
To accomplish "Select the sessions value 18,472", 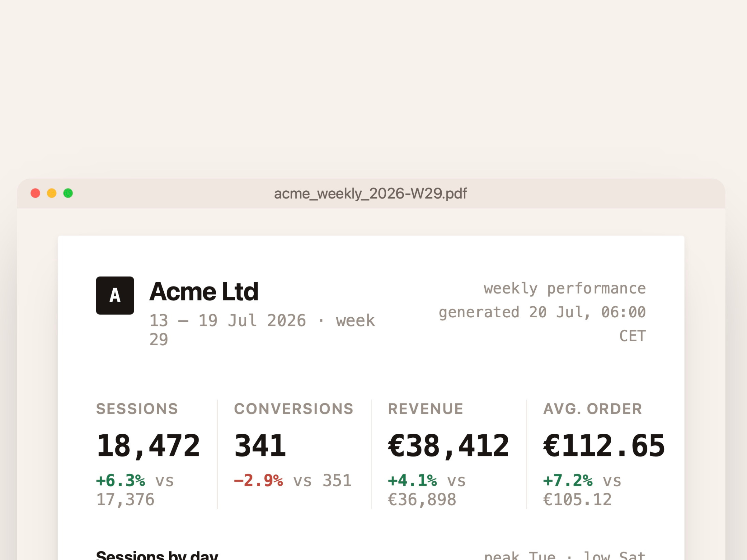I will (148, 446).
